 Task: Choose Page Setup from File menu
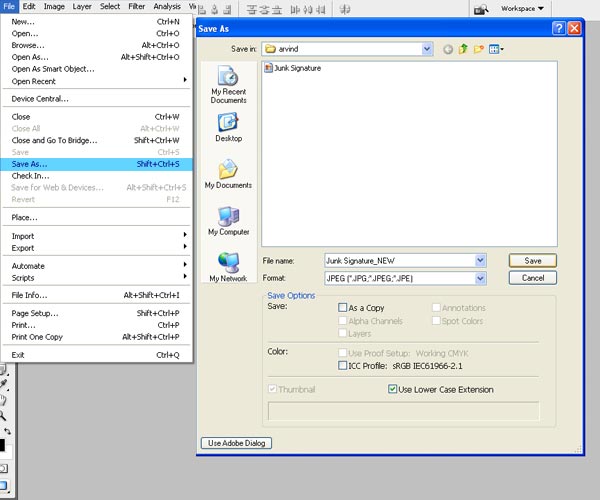coord(96,313)
